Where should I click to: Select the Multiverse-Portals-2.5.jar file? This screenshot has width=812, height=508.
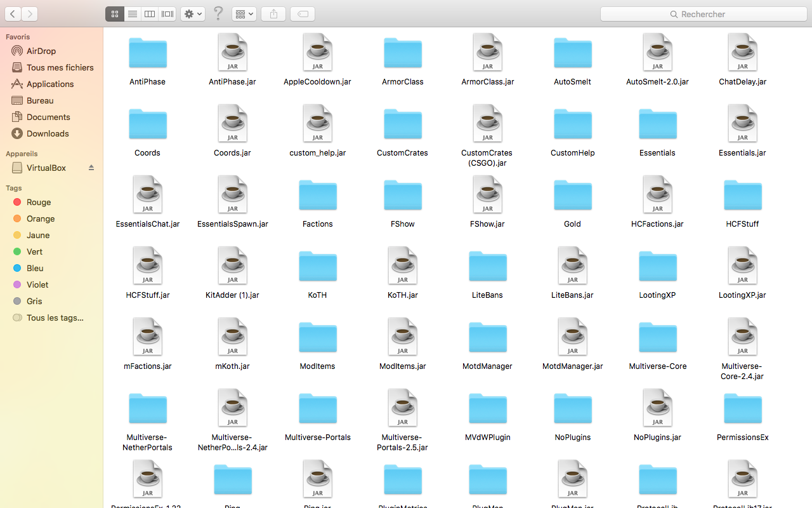coord(403,408)
